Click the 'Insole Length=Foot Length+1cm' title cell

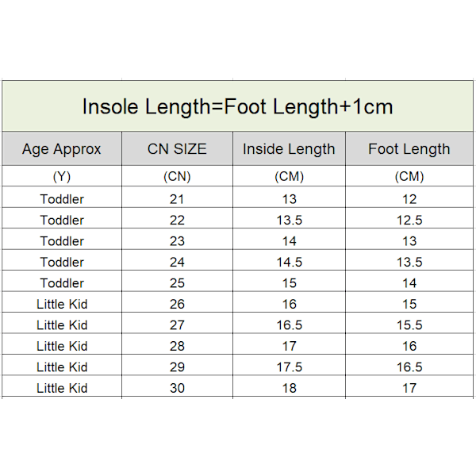pos(237,107)
